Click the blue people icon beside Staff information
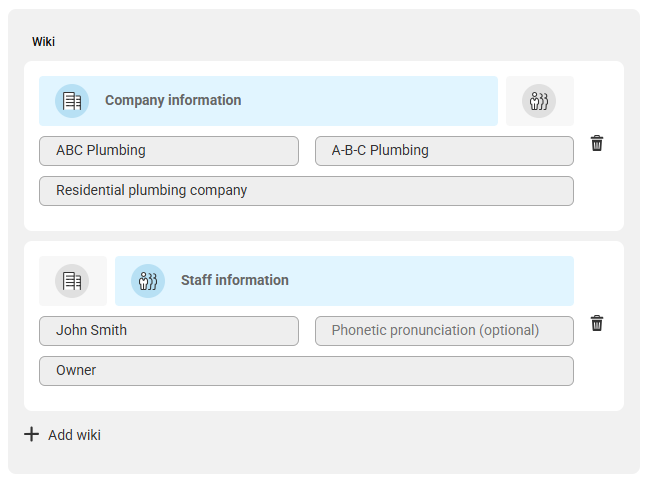648x483 pixels. pos(148,281)
